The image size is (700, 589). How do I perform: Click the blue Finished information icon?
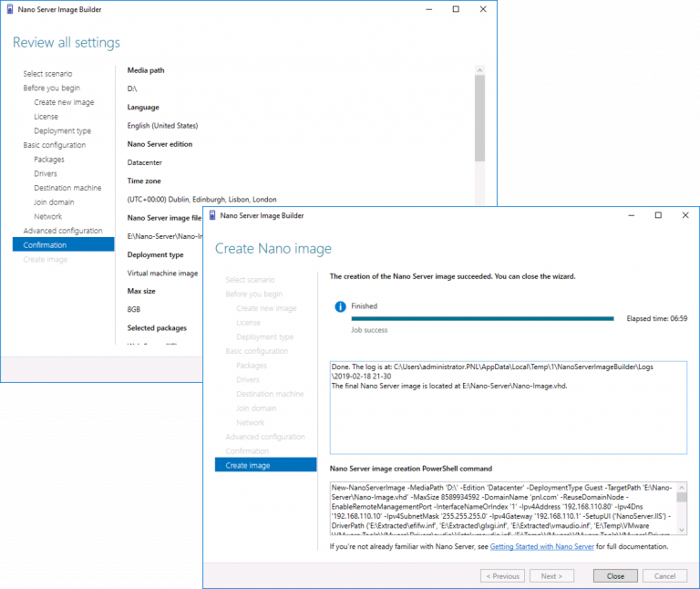340,306
